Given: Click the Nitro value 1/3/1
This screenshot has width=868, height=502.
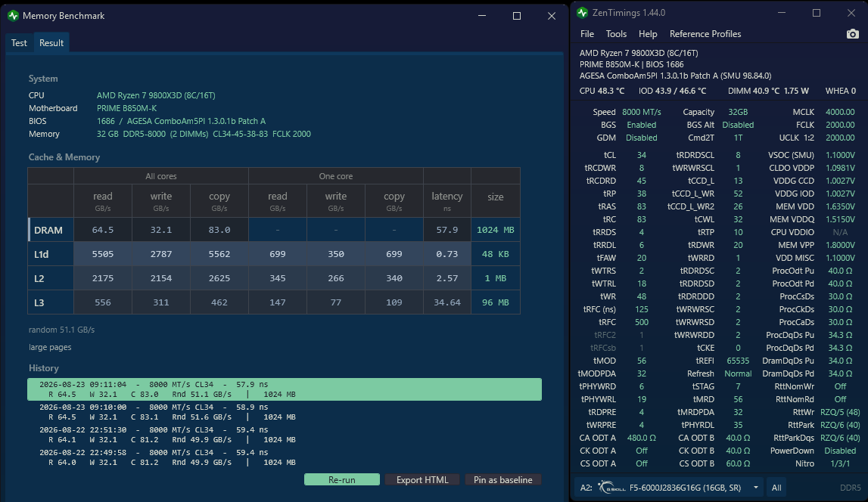Looking at the screenshot, I should point(840,463).
